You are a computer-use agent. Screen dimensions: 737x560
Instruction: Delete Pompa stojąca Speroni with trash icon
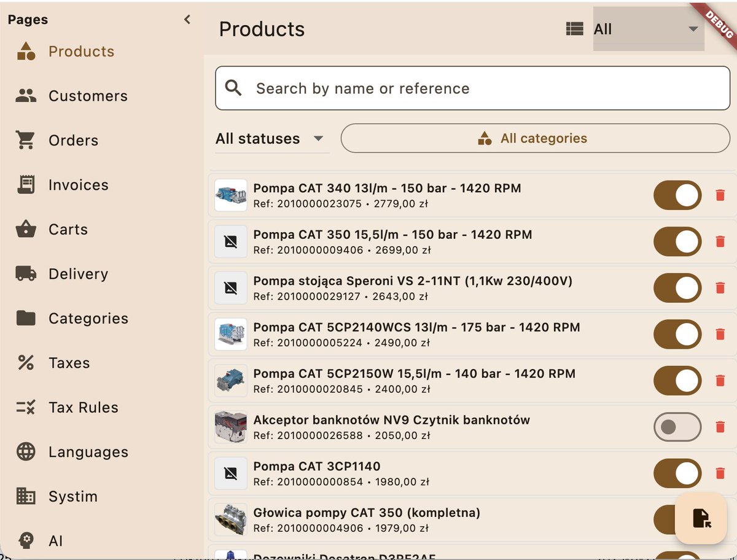tap(720, 288)
